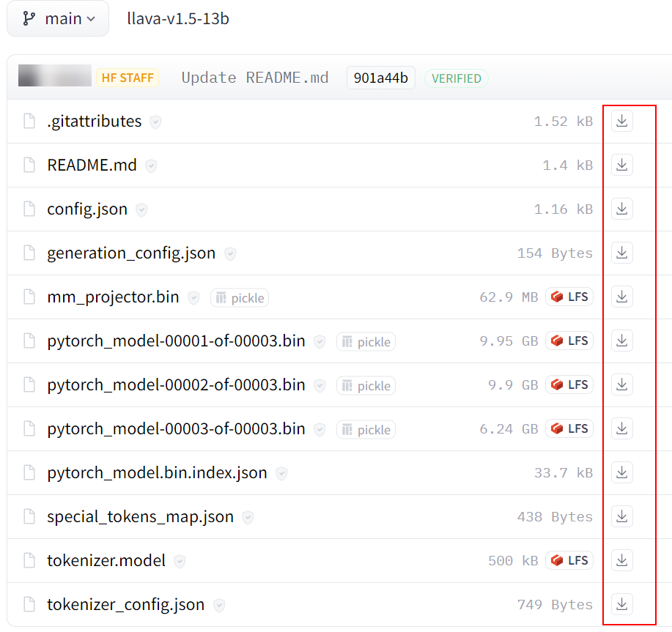Open the tokenizer.model file page
The width and height of the screenshot is (672, 632).
(x=106, y=561)
